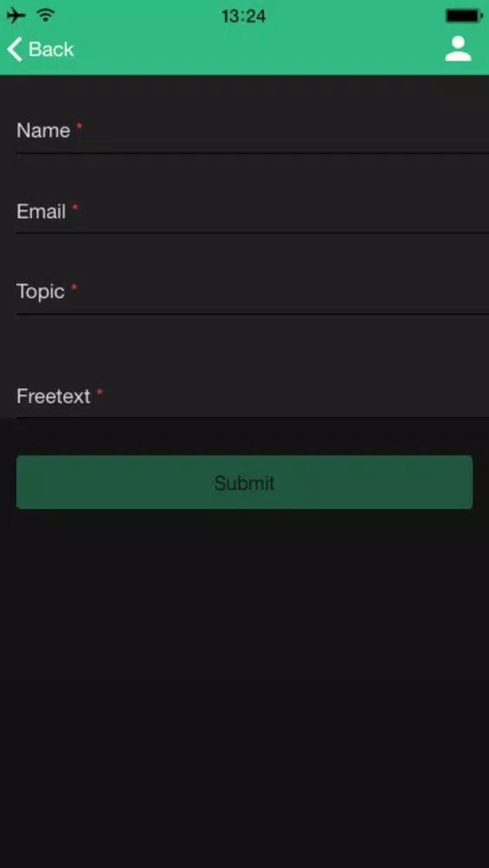
Task: Focus the Name input field
Action: [x=253, y=131]
